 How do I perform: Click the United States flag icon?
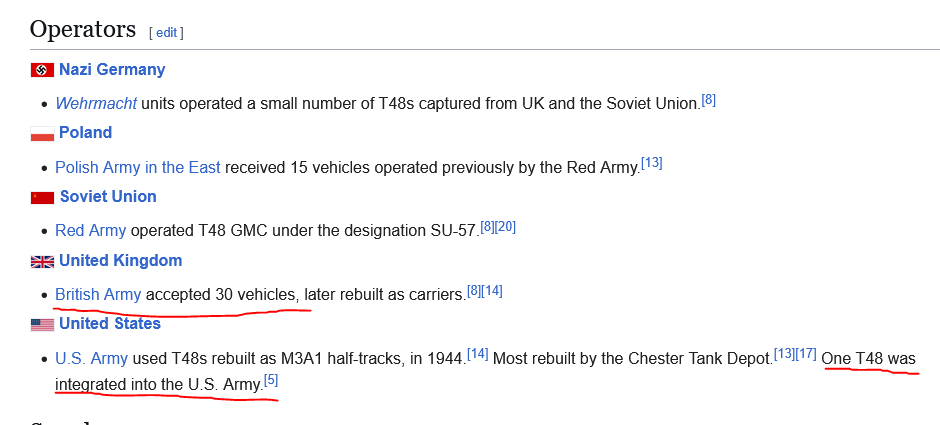pyautogui.click(x=43, y=325)
